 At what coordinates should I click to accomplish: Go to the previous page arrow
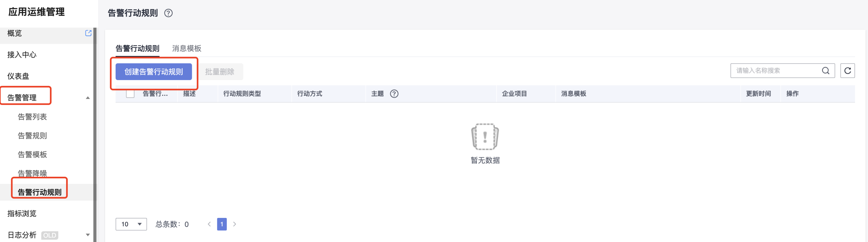point(209,224)
